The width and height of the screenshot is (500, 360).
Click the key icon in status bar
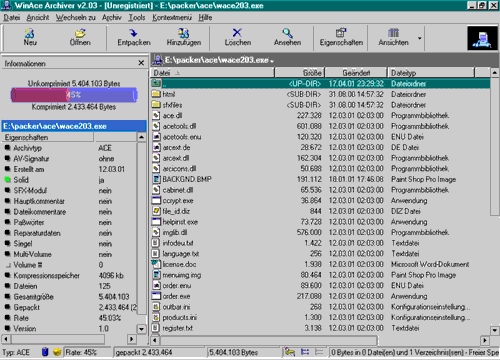[x=289, y=352]
